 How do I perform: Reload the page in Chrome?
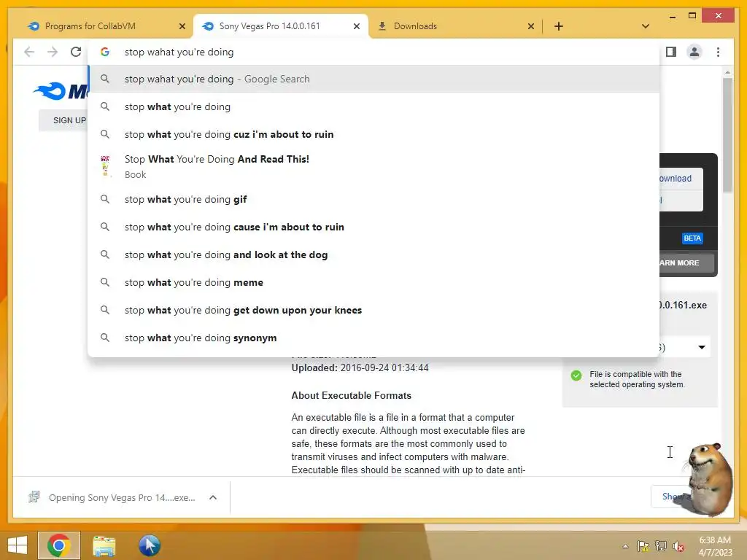(x=76, y=52)
